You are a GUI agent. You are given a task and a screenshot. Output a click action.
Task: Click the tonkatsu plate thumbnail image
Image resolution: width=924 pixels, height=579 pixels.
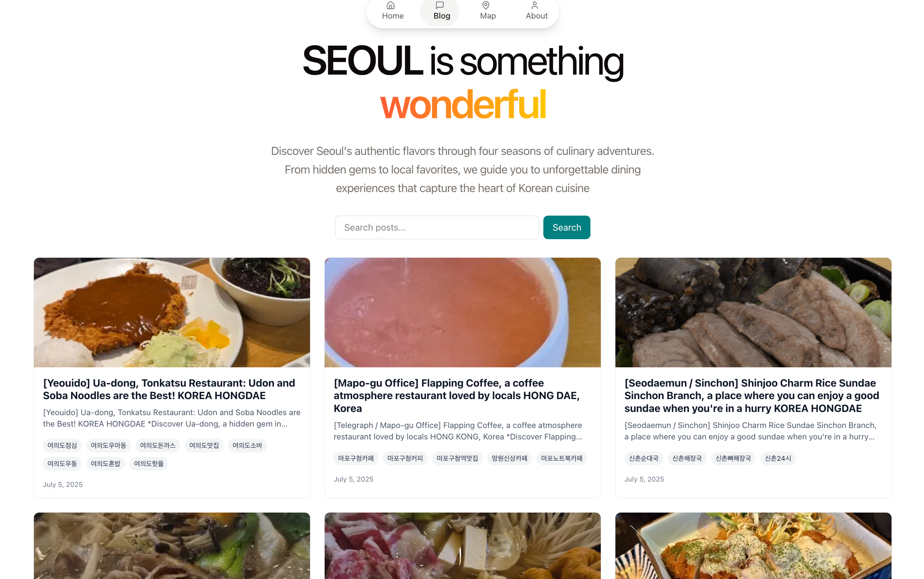172,312
